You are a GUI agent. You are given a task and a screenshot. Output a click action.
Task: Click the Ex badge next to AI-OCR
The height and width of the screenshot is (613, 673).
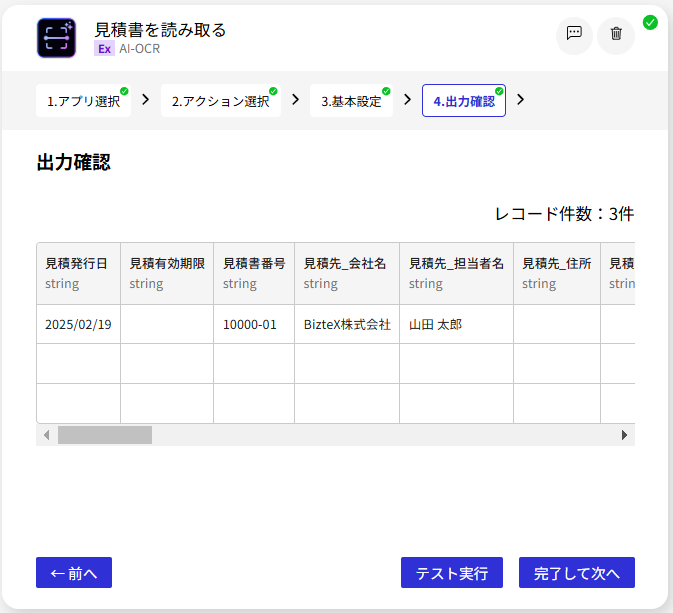click(x=104, y=49)
